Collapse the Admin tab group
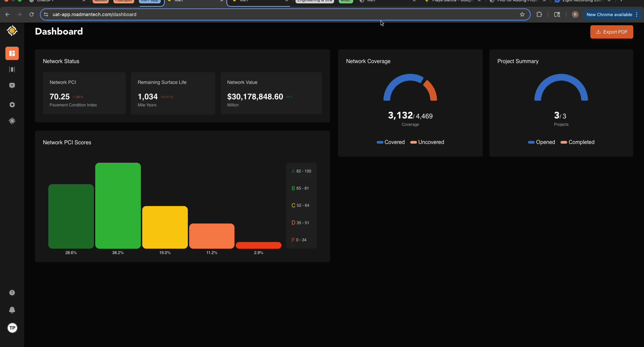 click(100, 1)
